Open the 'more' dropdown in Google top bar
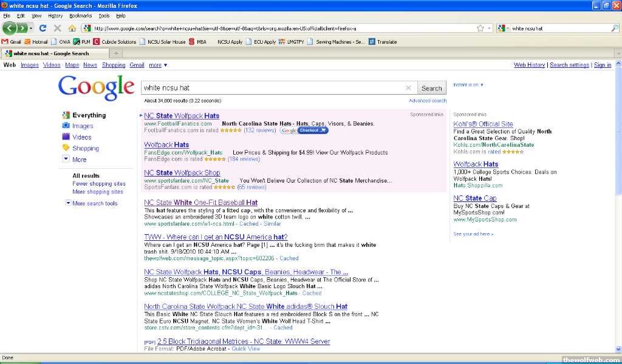This screenshot has width=622, height=364. click(157, 65)
